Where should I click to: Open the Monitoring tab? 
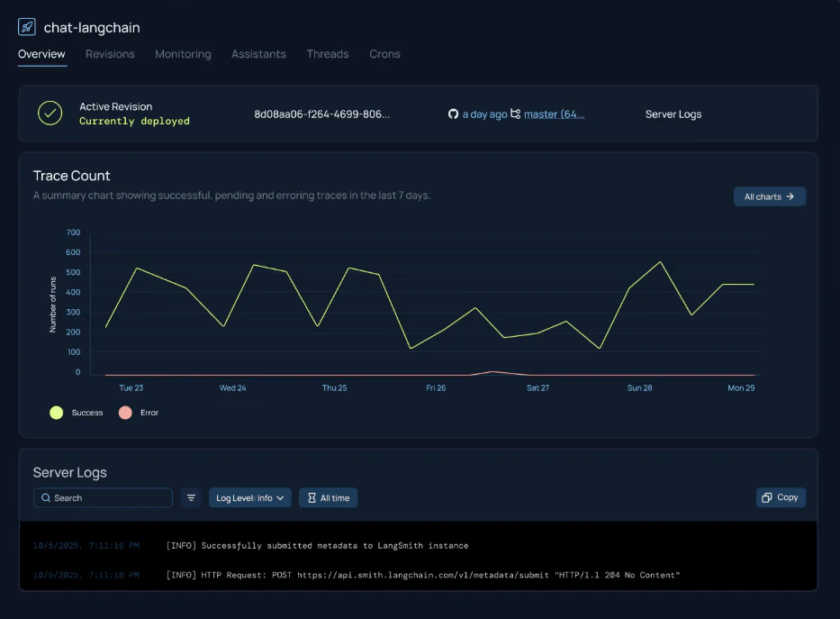pos(183,54)
